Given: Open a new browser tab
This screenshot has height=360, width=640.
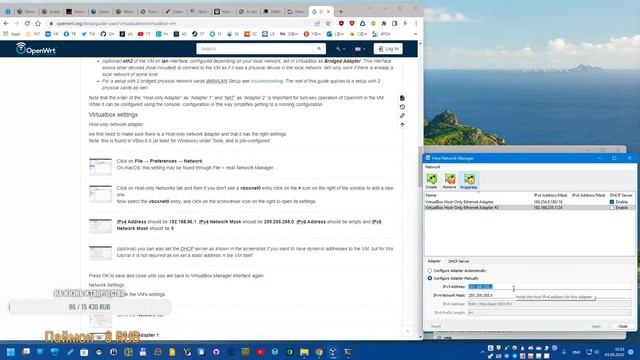Looking at the screenshot, I should tap(341, 11).
